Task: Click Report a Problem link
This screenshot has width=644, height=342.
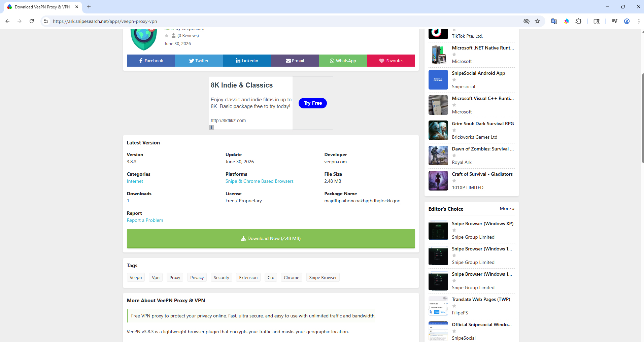Action: 145,220
